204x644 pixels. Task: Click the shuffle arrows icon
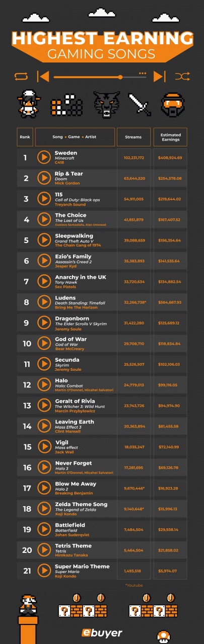coord(182,76)
